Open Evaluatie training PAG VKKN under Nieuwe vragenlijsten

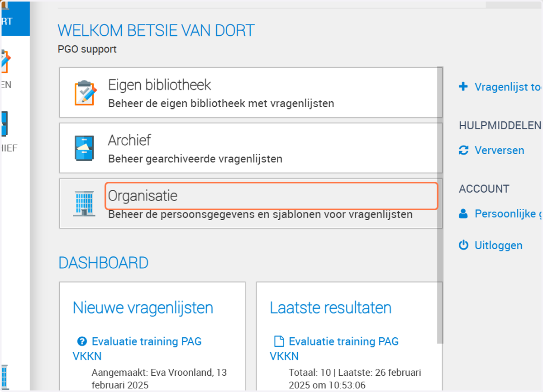pyautogui.click(x=137, y=348)
